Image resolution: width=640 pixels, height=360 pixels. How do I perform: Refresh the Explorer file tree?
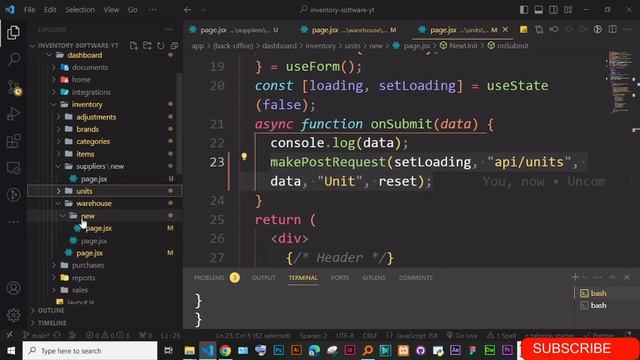click(x=161, y=45)
